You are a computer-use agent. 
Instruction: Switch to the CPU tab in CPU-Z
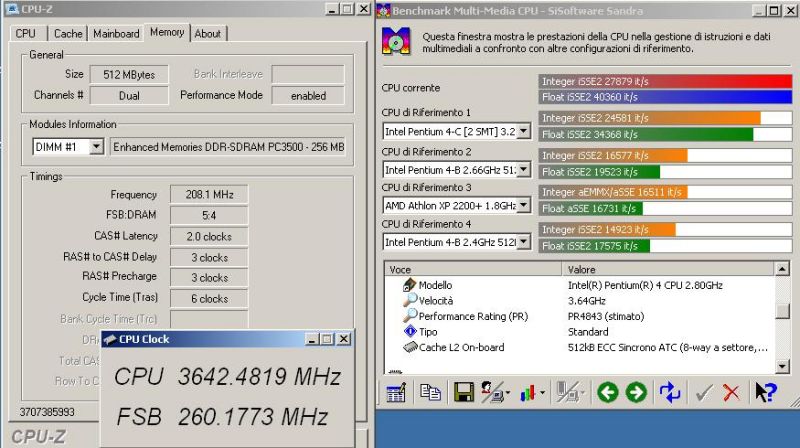click(x=26, y=34)
